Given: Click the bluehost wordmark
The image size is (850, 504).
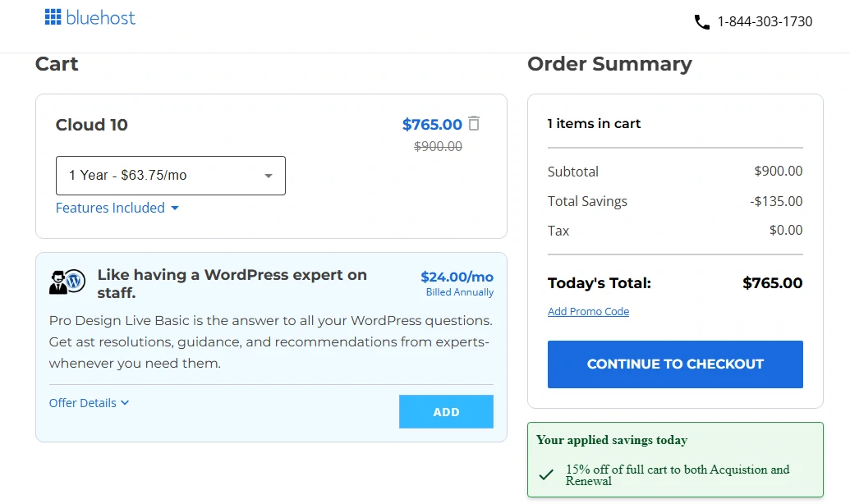Looking at the screenshot, I should tap(100, 18).
